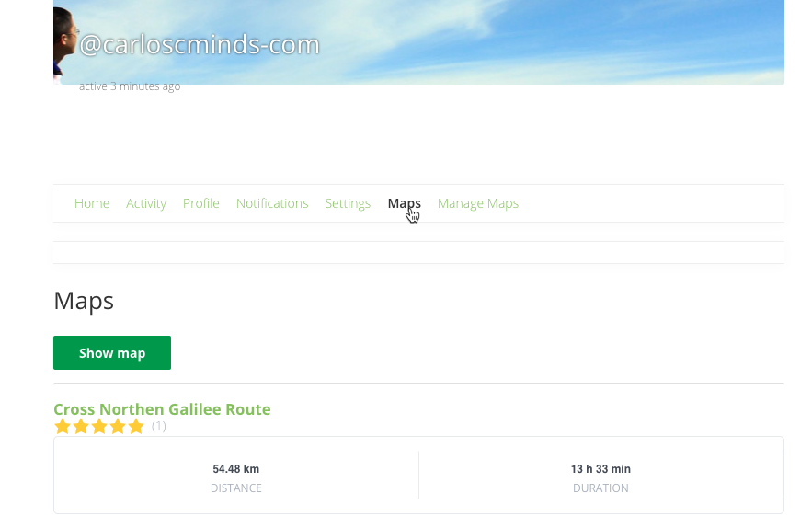Go to the Notifications tab

272,203
